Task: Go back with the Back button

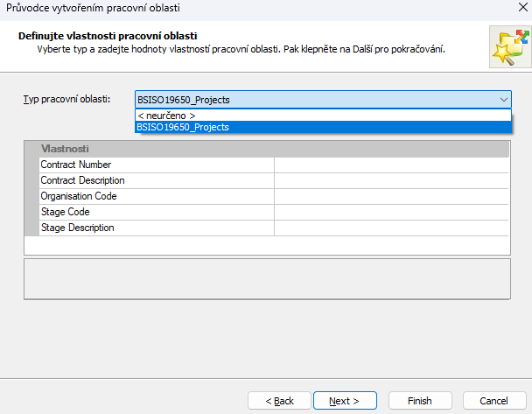Action: [279, 401]
